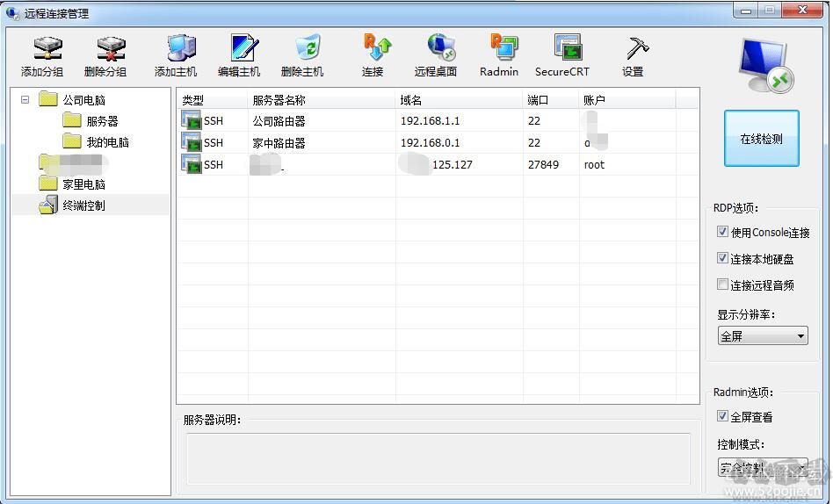
Task: Sort by 域名 column header
Action: (x=459, y=100)
